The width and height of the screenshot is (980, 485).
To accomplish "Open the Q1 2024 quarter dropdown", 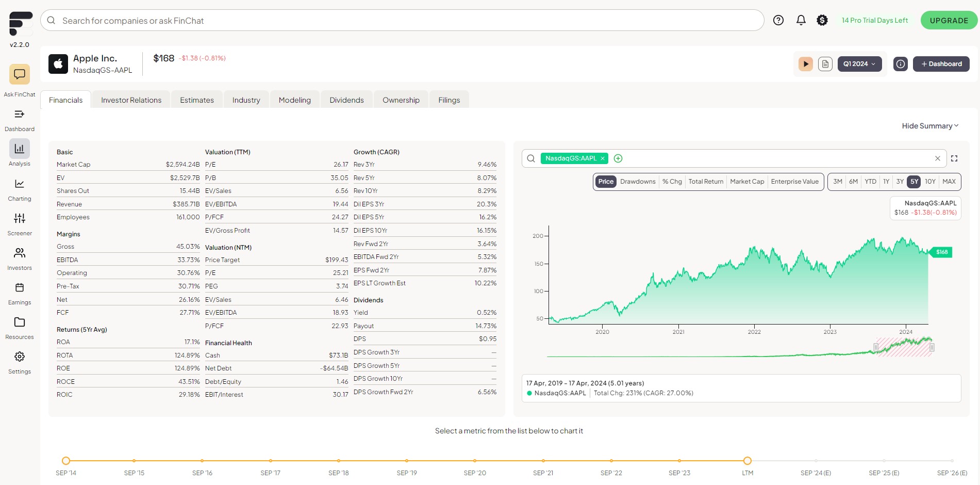I will (859, 64).
